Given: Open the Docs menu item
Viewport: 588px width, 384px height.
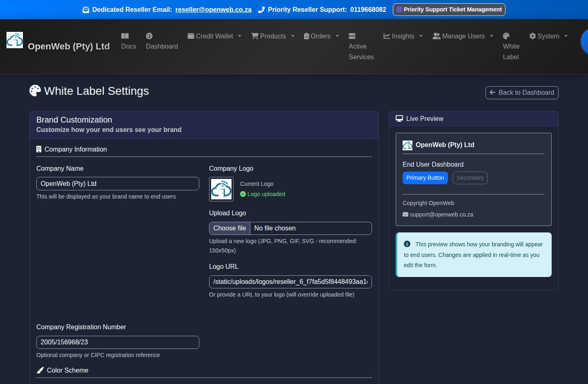Looking at the screenshot, I should 129,41.
